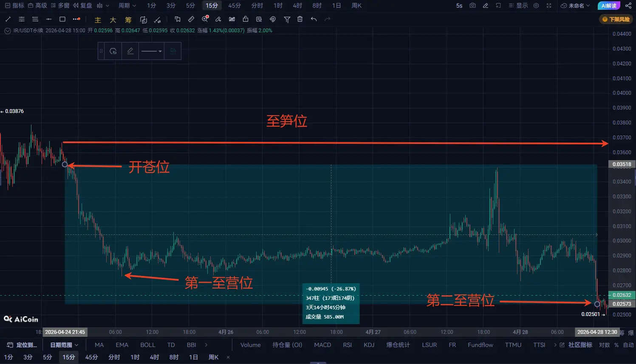Open 社区指标 community indicators

(x=576, y=345)
